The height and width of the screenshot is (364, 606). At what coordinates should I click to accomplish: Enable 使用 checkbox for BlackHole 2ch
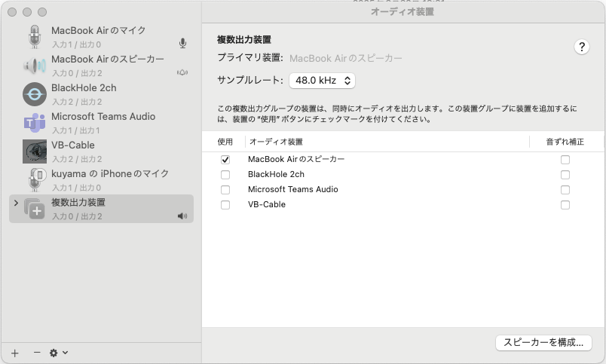tap(225, 175)
